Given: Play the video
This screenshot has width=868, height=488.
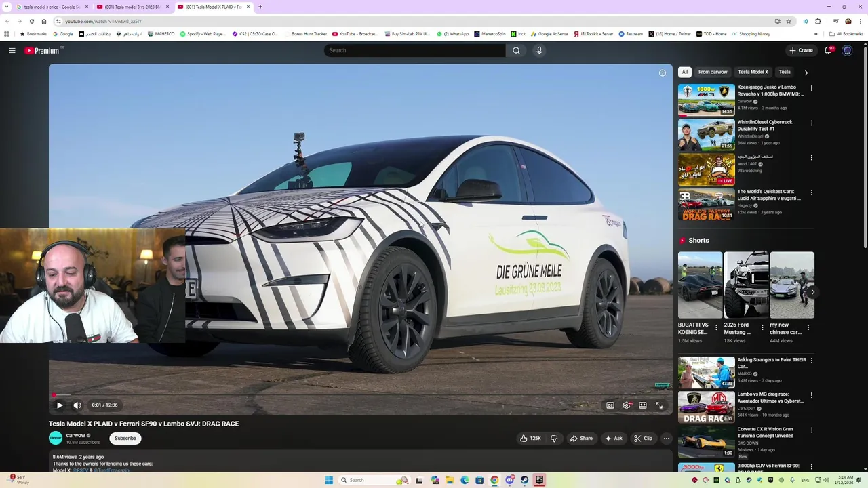Looking at the screenshot, I should click(x=60, y=405).
